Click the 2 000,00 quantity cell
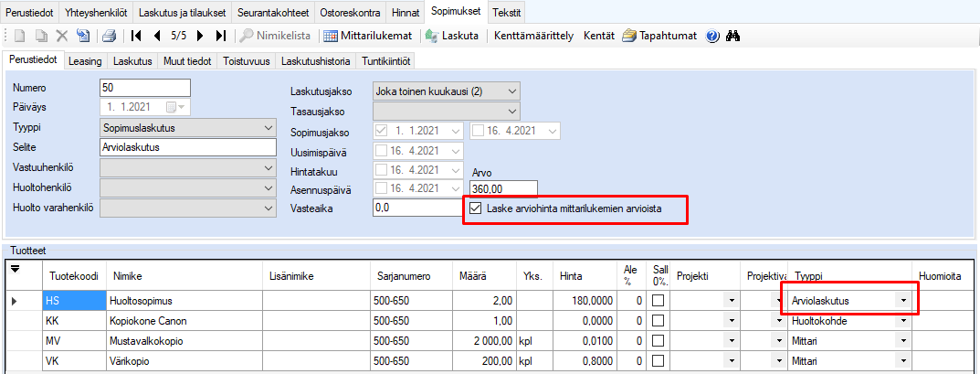The image size is (980, 374). click(x=484, y=341)
